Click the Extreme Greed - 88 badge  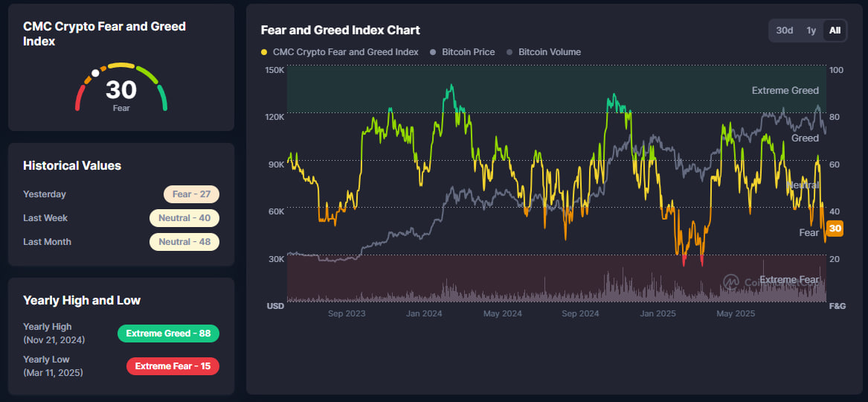click(168, 334)
